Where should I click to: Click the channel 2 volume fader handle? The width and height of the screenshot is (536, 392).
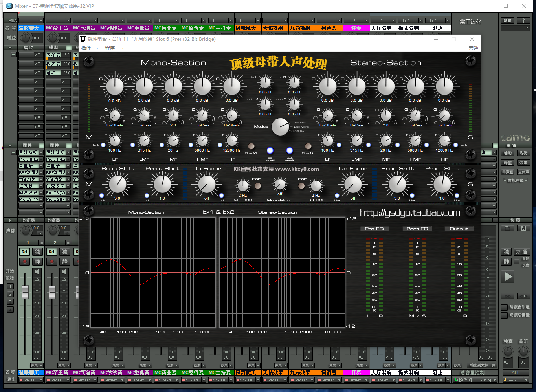pos(52,292)
